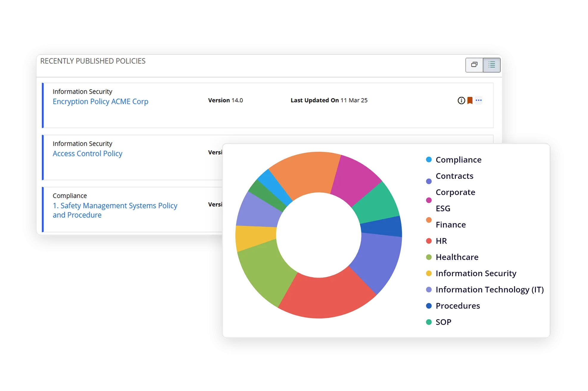Viewport: 588px width, 391px height.
Task: Toggle Procedures legend item
Action: [x=458, y=306]
